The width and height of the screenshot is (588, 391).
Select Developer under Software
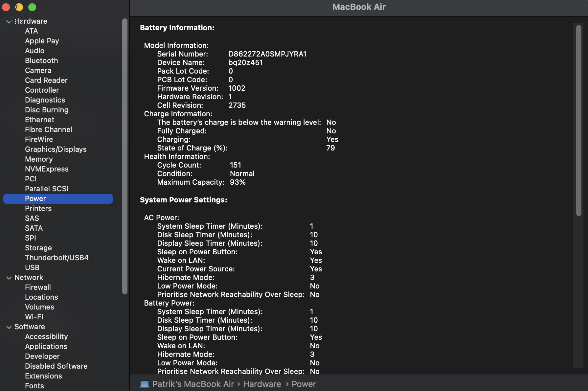coord(42,356)
